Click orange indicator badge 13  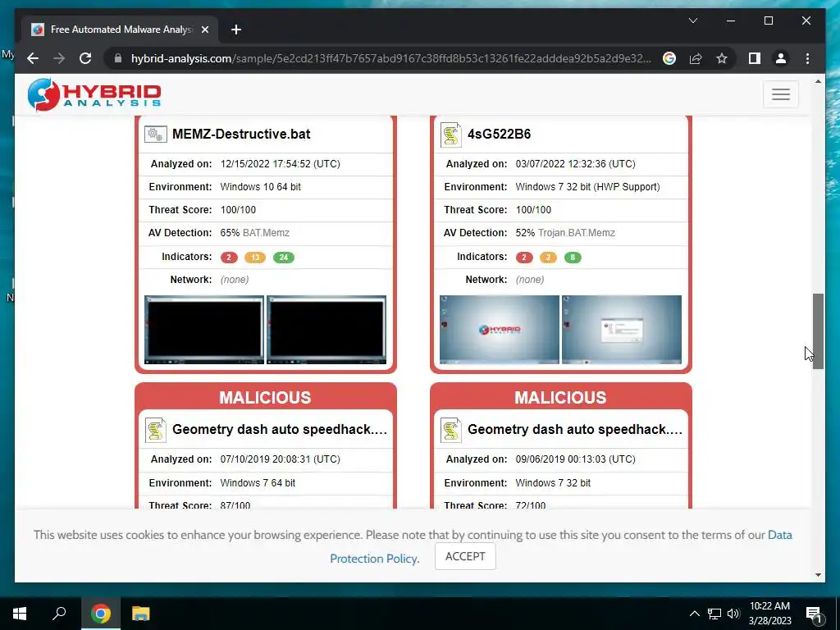[x=255, y=257]
